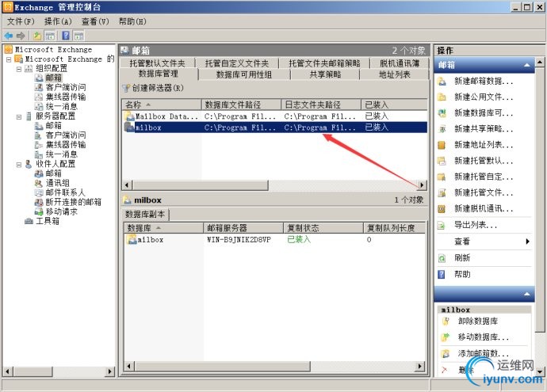Open the 文件(F) menu
The width and height of the screenshot is (547, 392).
[21, 21]
